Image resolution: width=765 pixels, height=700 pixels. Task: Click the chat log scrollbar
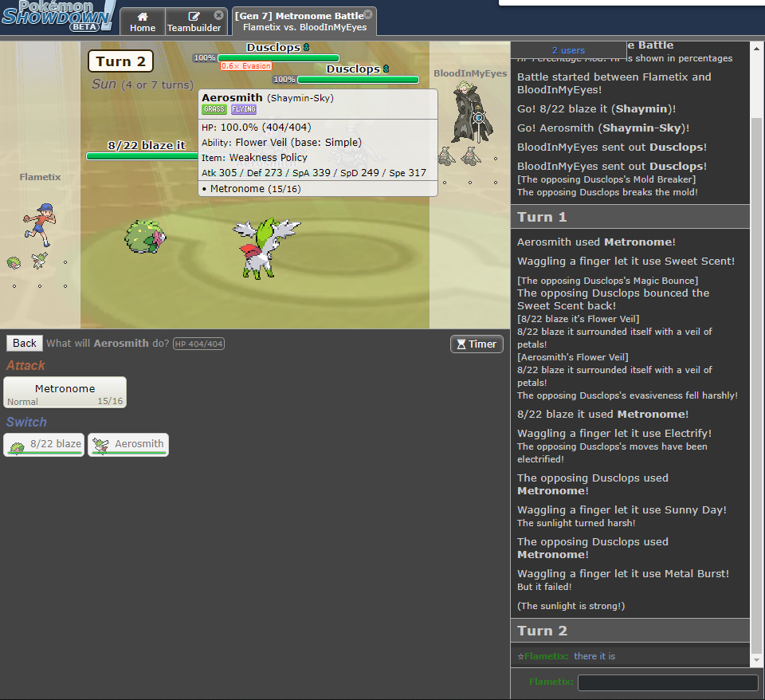click(757, 386)
